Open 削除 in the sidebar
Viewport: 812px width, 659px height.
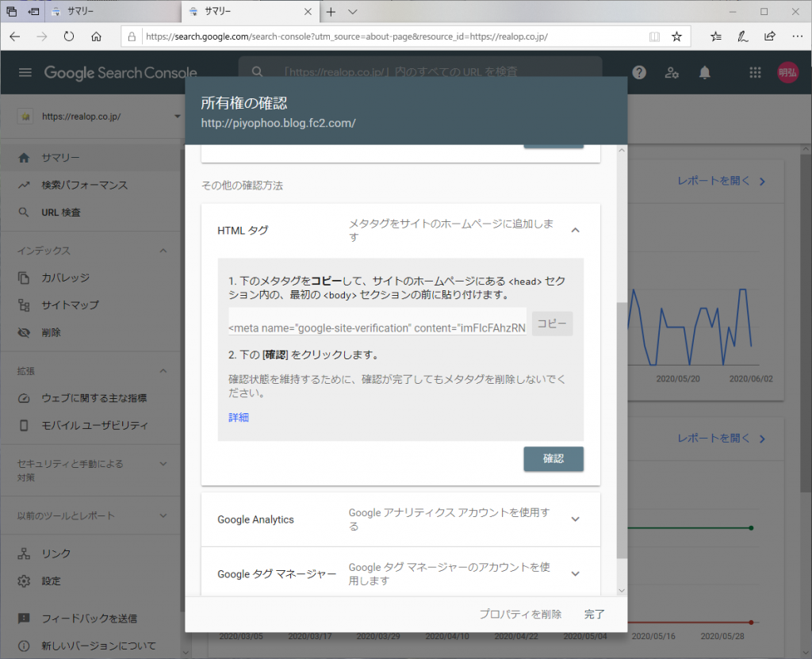click(x=91, y=332)
